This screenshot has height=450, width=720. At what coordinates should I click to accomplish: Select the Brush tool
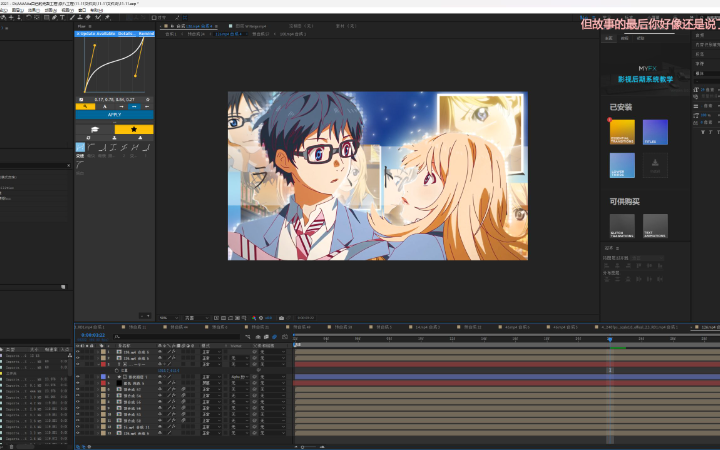click(72, 17)
